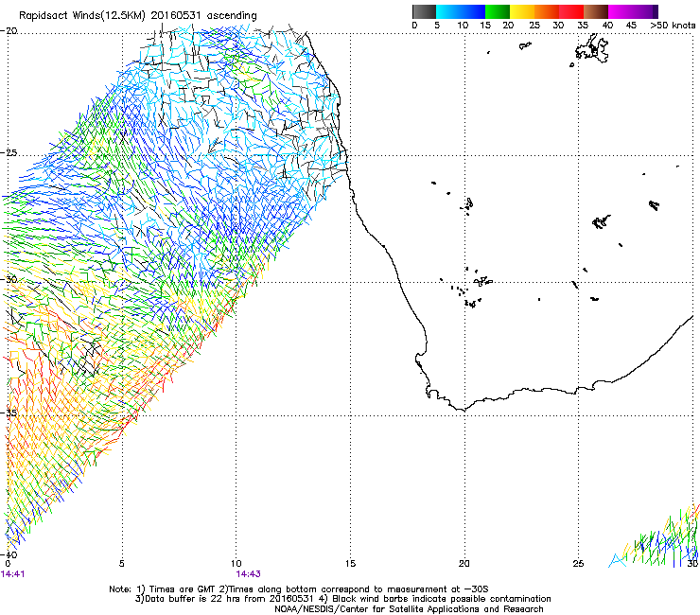Click the 'NOAA/NESDIS/Center for Satellite Applications' credit line
This screenshot has height=615, width=700.
tap(409, 609)
